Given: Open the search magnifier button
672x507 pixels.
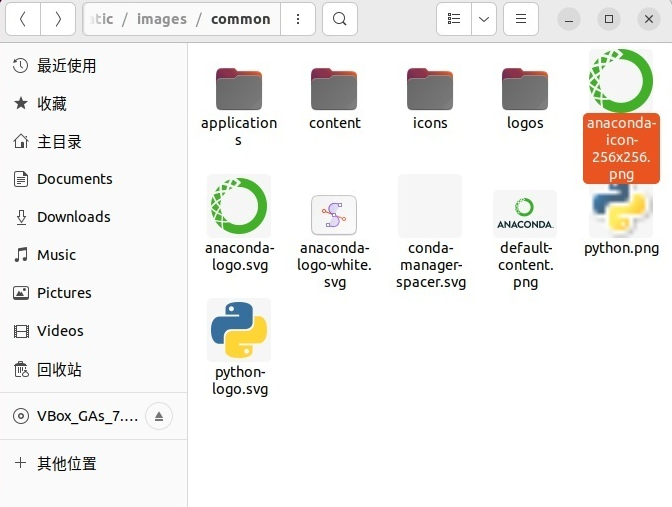Looking at the screenshot, I should [340, 19].
